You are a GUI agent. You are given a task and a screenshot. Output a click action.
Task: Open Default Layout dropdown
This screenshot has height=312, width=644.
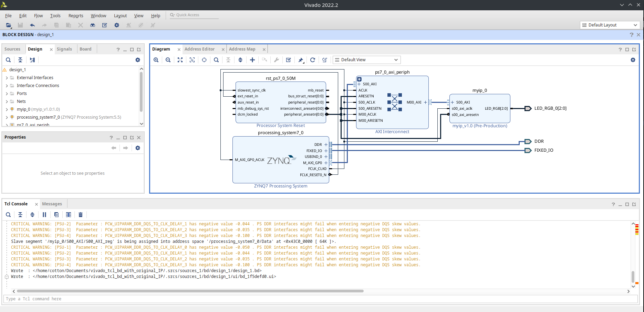[610, 25]
